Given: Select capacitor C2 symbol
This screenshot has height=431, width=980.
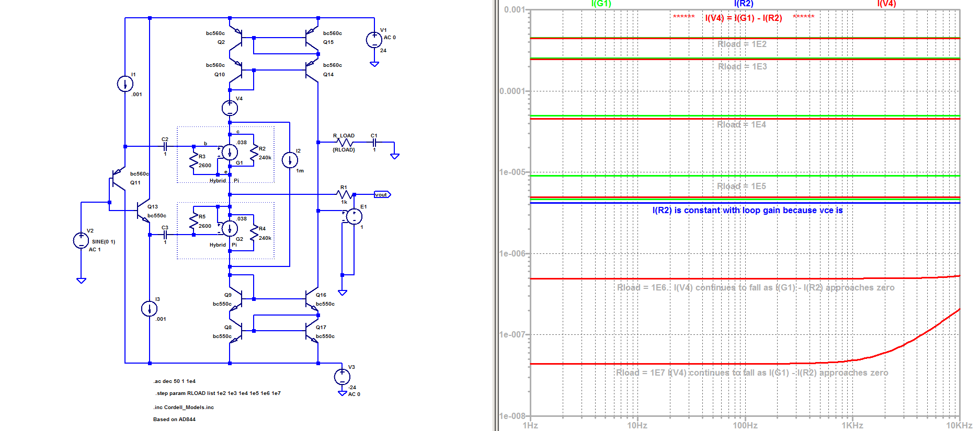Looking at the screenshot, I should coord(165,146).
